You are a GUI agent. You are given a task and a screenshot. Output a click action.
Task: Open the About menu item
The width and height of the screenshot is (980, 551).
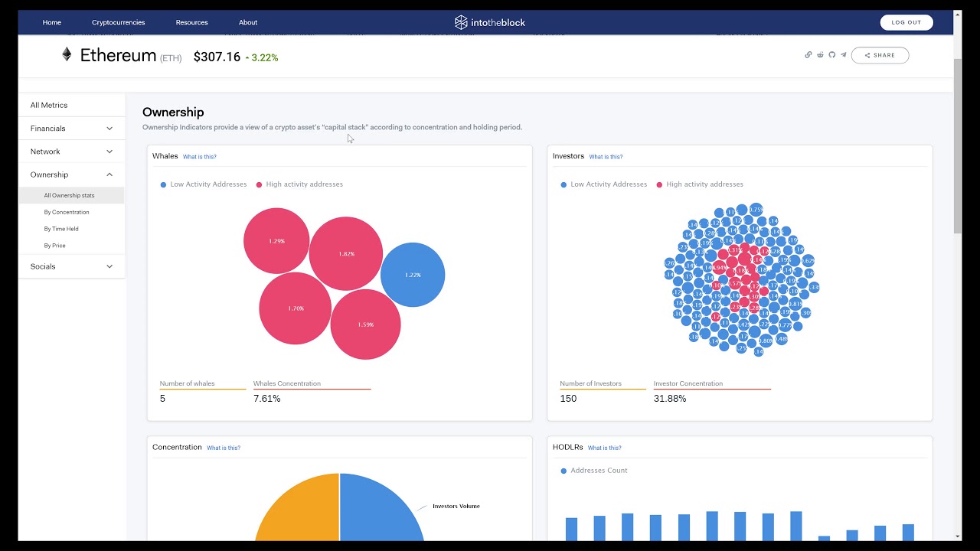click(x=248, y=22)
